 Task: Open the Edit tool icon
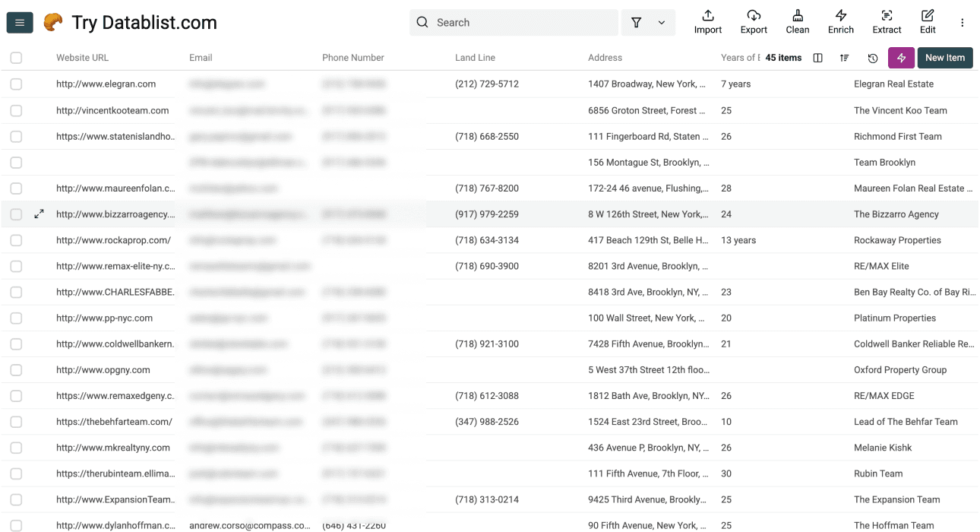point(928,21)
